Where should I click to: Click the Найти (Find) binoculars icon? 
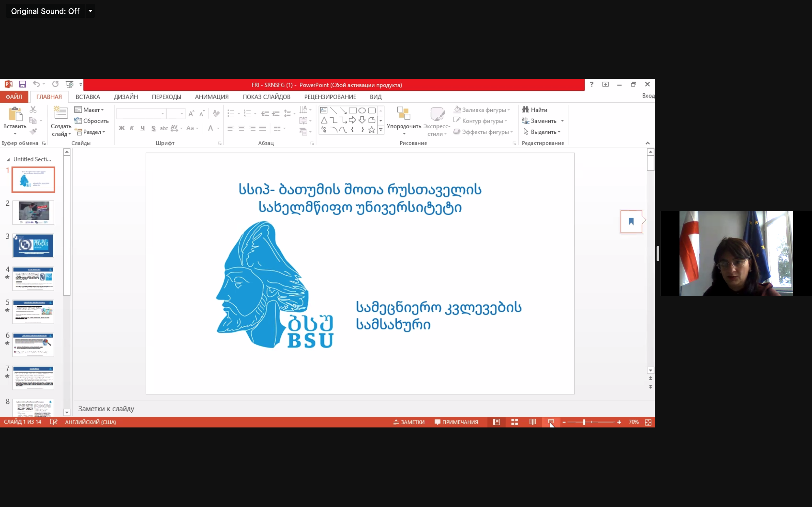tap(526, 109)
